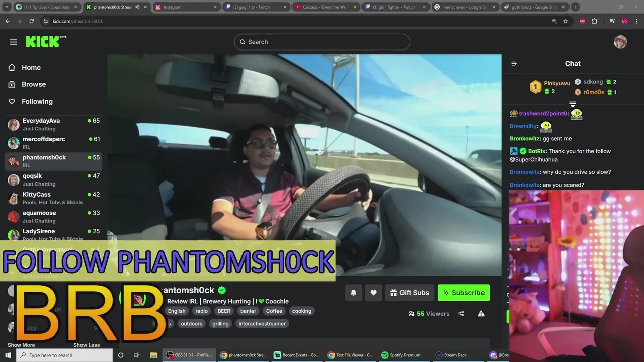Screen dimensions: 644x362
Task: Click the report warning triangle icon
Action: [481, 314]
